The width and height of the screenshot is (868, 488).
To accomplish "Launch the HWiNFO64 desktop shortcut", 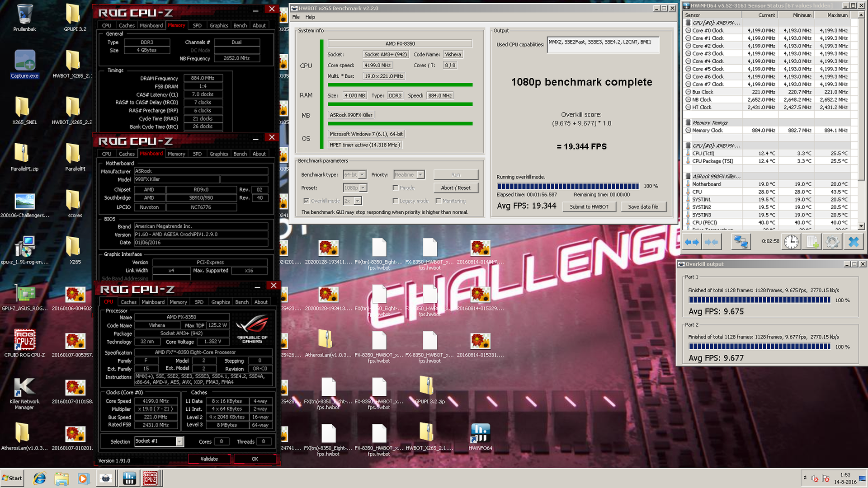I will [x=480, y=436].
